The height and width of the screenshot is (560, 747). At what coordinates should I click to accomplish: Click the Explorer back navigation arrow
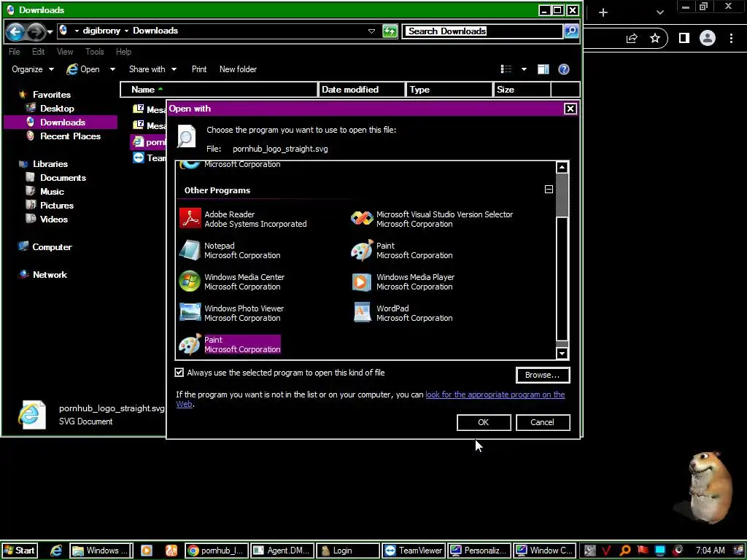(x=15, y=32)
